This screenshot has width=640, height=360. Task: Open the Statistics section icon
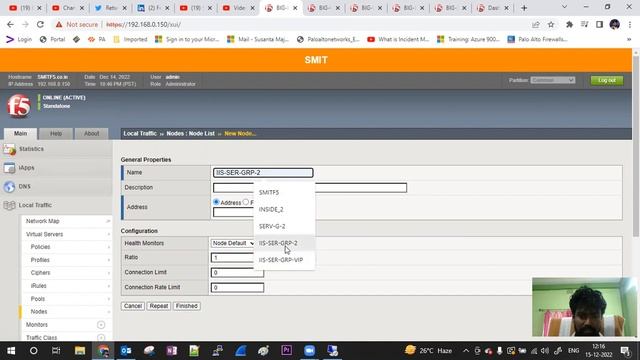(x=9, y=149)
